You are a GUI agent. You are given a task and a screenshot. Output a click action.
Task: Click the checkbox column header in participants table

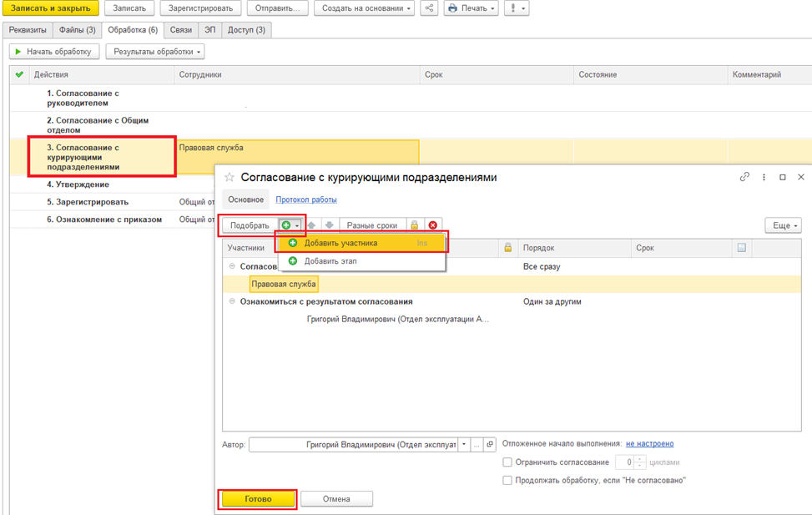(x=742, y=248)
